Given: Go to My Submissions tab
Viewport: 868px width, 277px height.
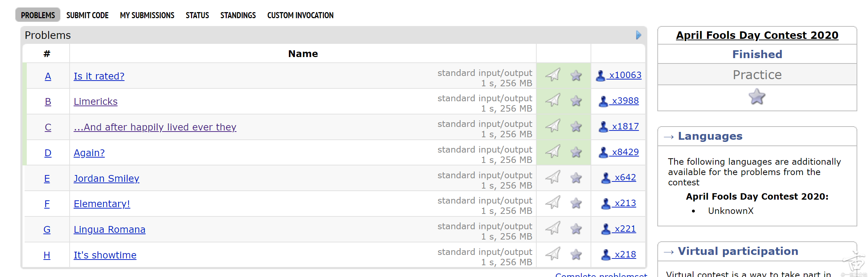Looking at the screenshot, I should pos(147,15).
